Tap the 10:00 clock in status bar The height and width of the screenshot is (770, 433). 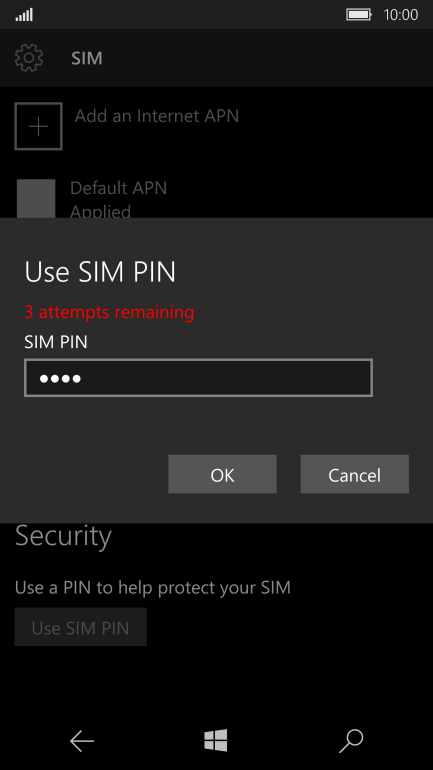pos(401,15)
